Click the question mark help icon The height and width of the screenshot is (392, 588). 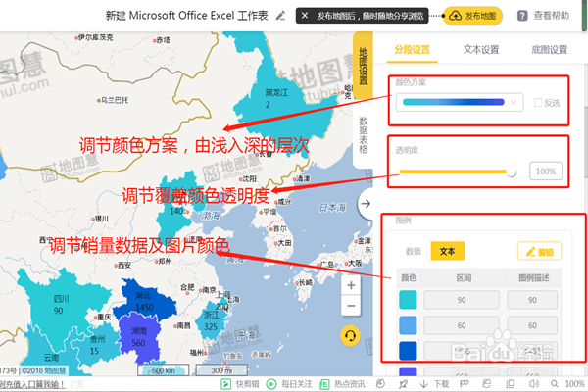(522, 16)
